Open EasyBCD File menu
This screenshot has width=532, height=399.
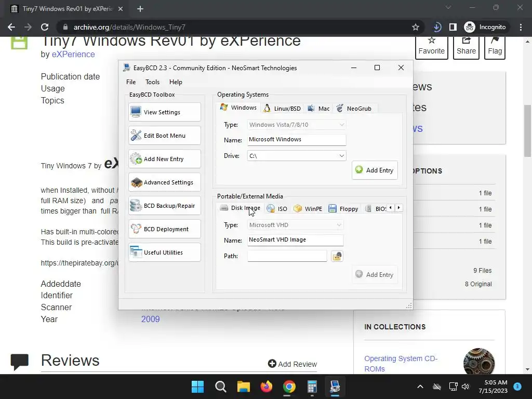tap(131, 82)
